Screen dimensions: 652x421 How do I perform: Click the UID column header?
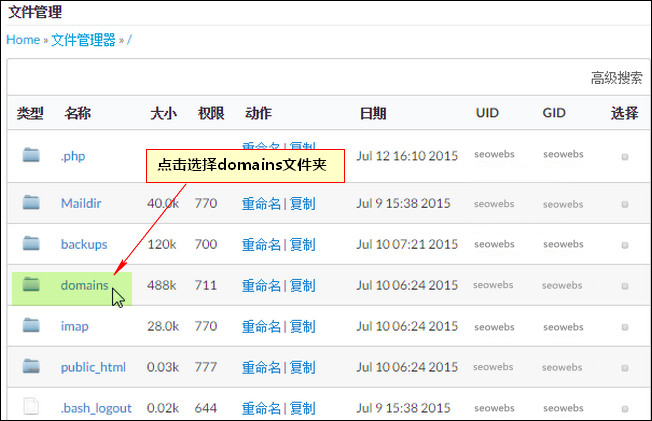pos(487,113)
